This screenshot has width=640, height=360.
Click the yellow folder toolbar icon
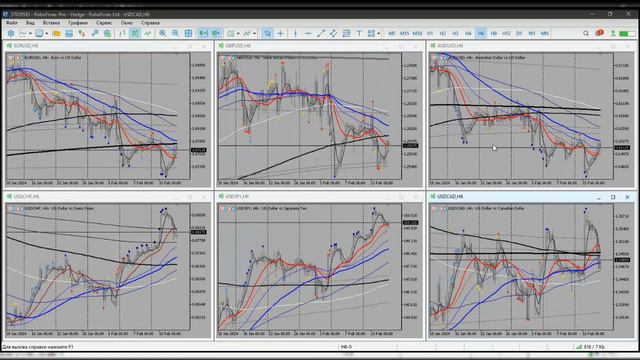(56, 33)
